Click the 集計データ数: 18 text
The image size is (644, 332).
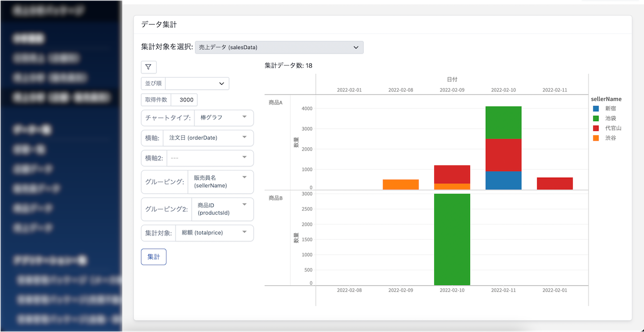289,65
